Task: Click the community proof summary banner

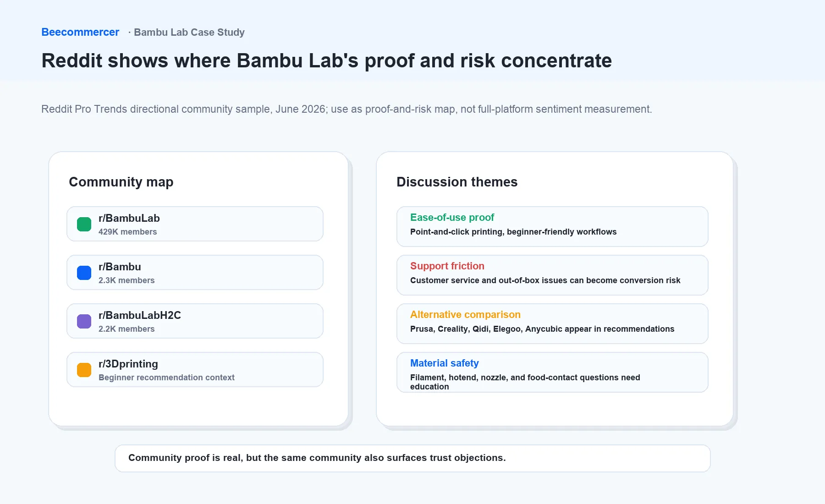Action: click(x=412, y=458)
